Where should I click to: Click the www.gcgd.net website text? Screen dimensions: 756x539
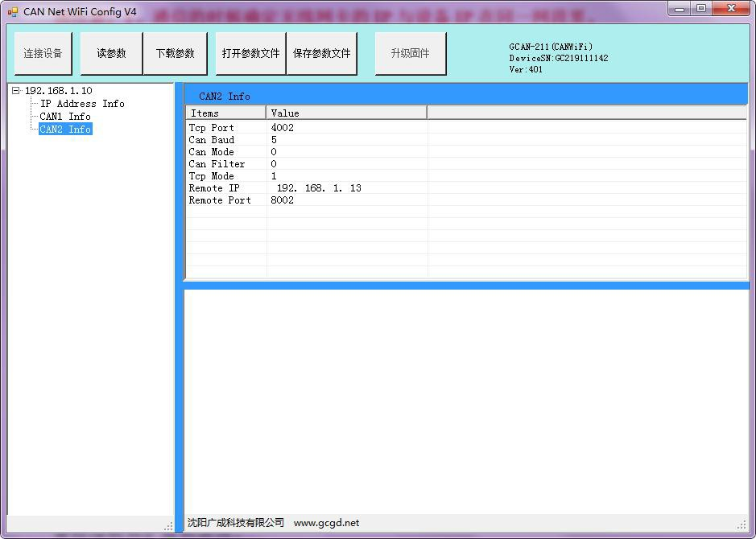point(326,523)
